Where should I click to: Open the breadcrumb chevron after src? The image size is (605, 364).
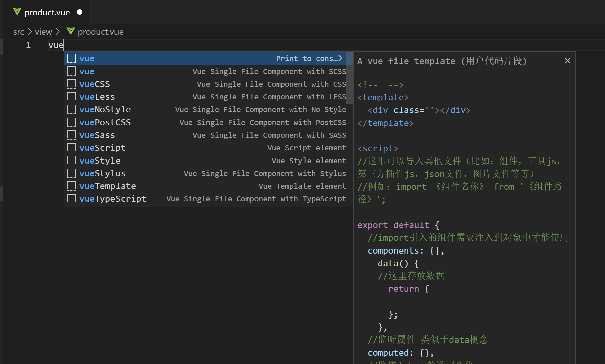(x=30, y=31)
